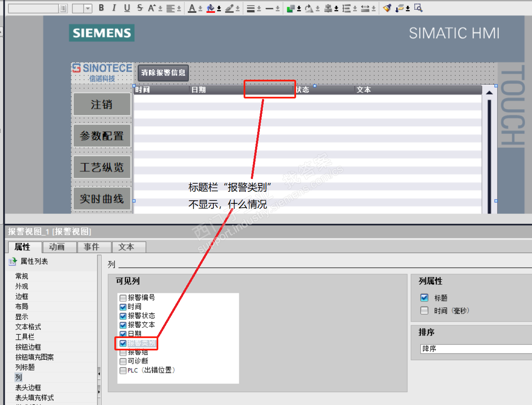Toggle underline text formatting

coord(127,8)
